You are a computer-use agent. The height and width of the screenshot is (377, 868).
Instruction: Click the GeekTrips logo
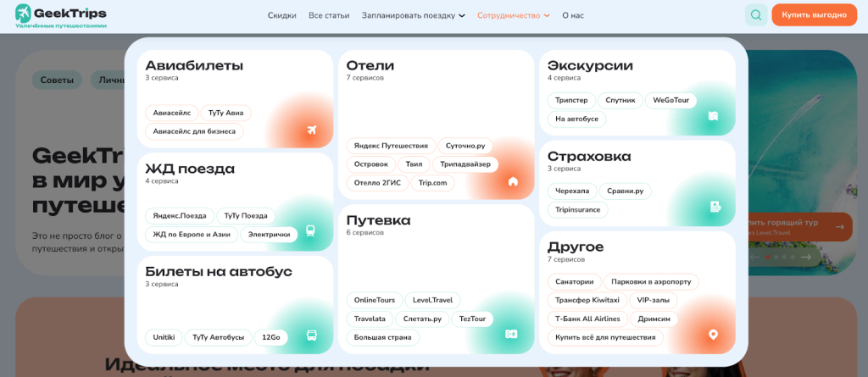click(61, 15)
